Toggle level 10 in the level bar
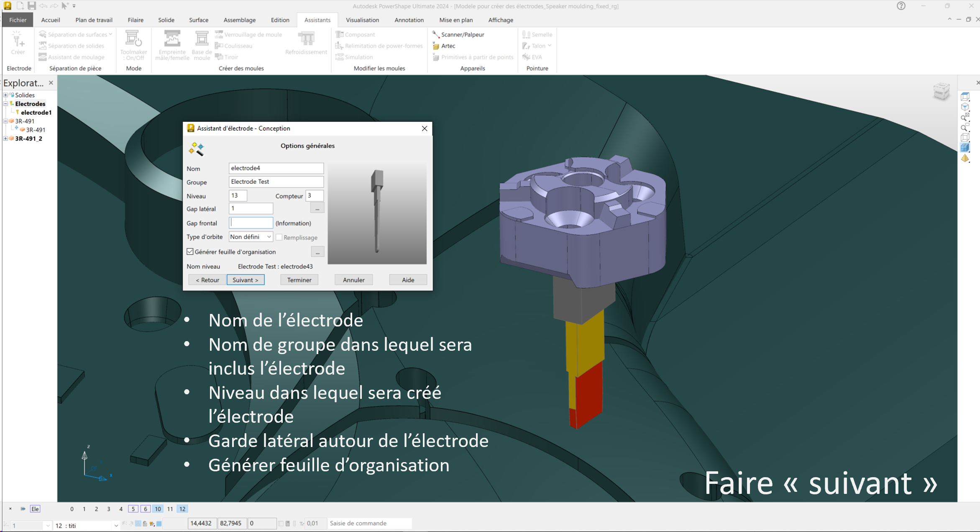This screenshot has width=980, height=532. (x=158, y=509)
